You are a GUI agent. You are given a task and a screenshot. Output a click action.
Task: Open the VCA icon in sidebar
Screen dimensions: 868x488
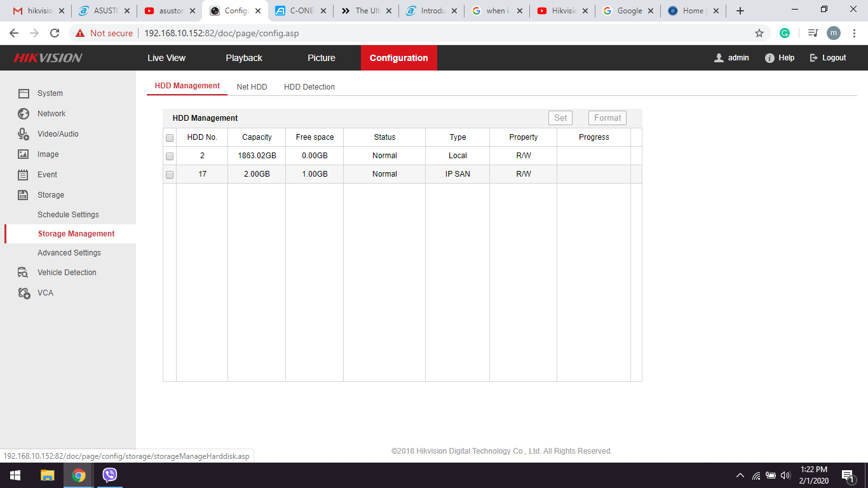click(x=24, y=293)
